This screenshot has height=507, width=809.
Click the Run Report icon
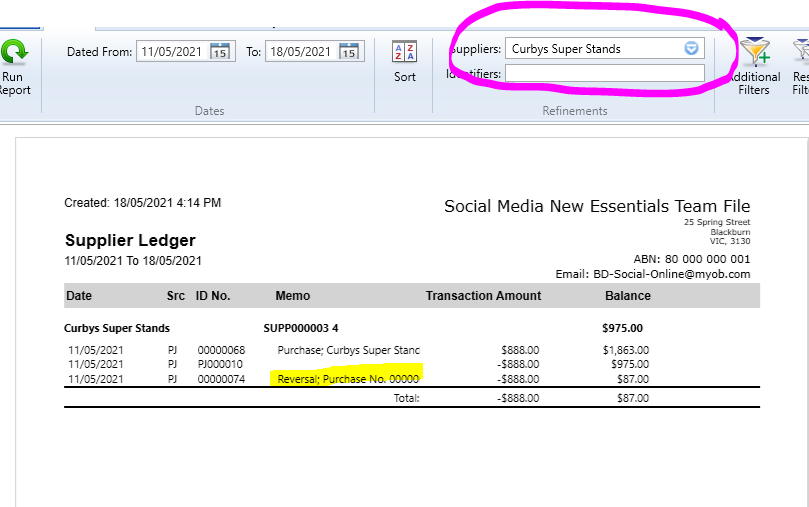14,52
